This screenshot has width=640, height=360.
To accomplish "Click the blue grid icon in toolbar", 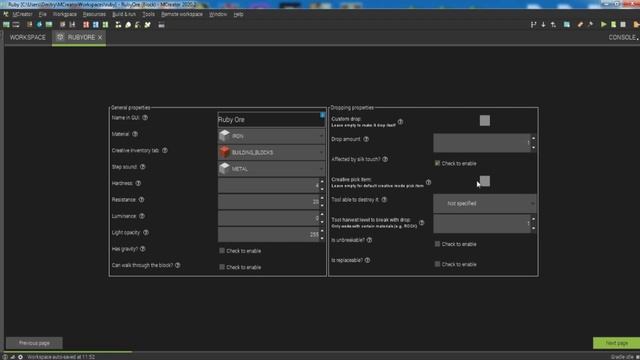I will (96, 24).
